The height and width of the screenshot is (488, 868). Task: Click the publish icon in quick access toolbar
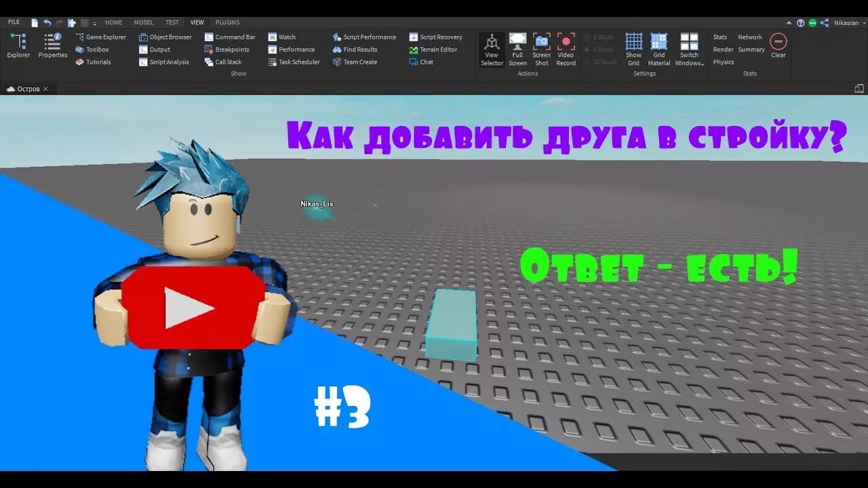[x=72, y=22]
